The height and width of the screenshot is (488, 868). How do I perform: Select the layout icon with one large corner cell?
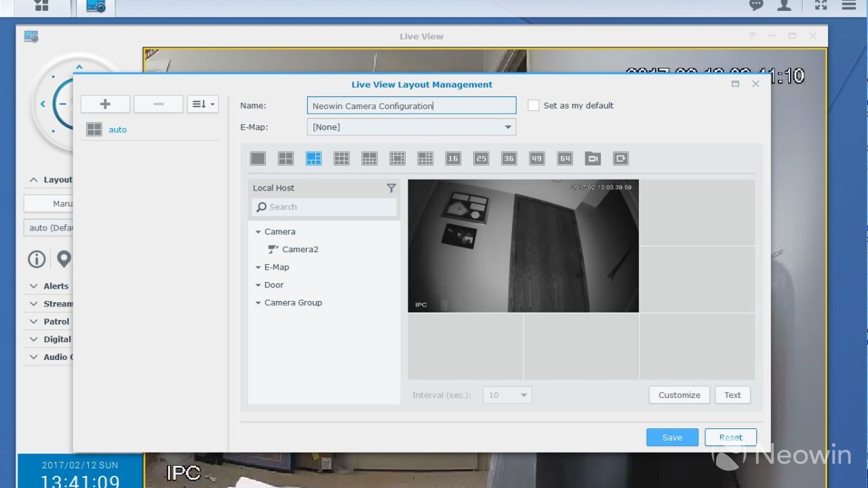click(x=425, y=159)
